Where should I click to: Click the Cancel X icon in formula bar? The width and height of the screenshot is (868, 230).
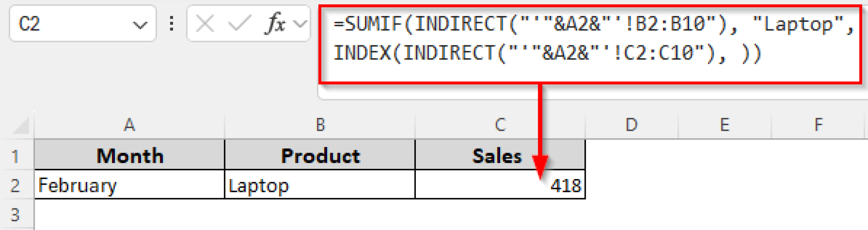coord(205,24)
